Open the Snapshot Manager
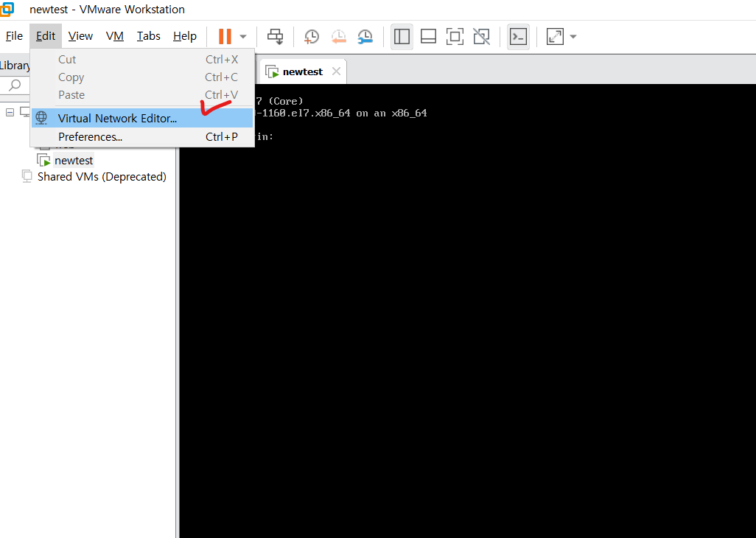The height and width of the screenshot is (538, 756). pyautogui.click(x=365, y=37)
